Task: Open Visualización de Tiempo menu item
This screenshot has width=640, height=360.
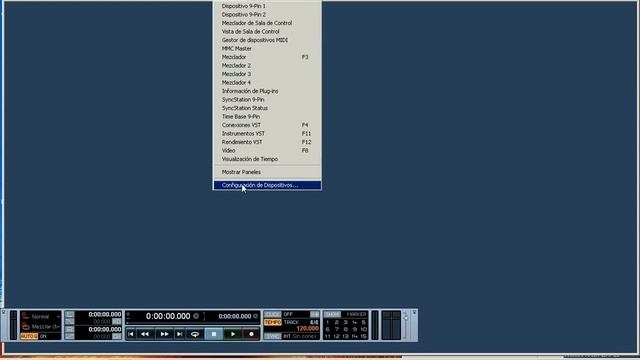Action: (267, 159)
